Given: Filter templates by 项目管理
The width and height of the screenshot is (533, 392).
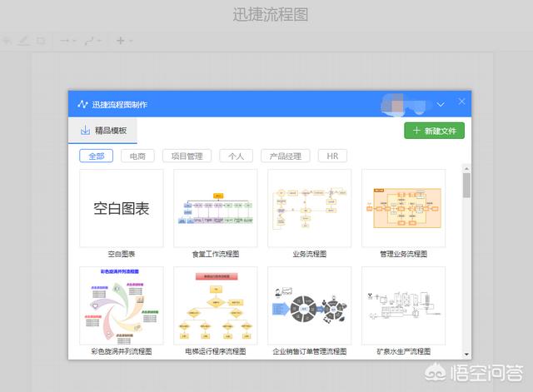Looking at the screenshot, I should point(187,156).
